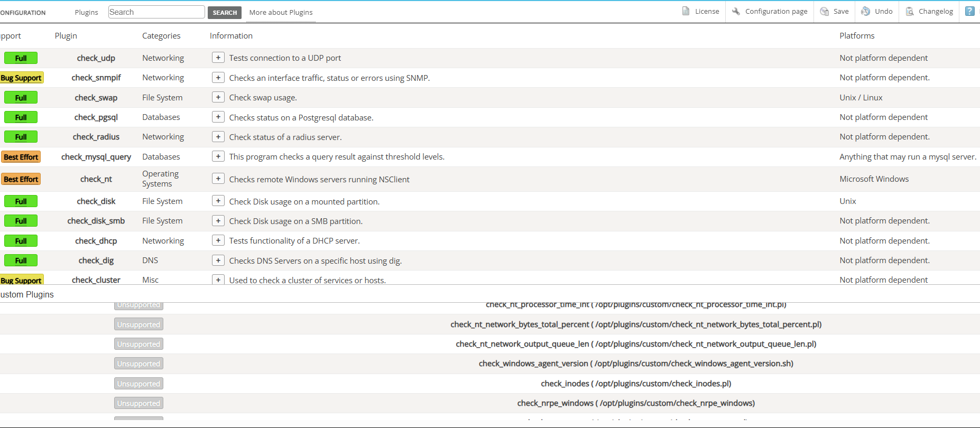Expand details of check_snmpif row
The image size is (980, 428).
pos(218,78)
